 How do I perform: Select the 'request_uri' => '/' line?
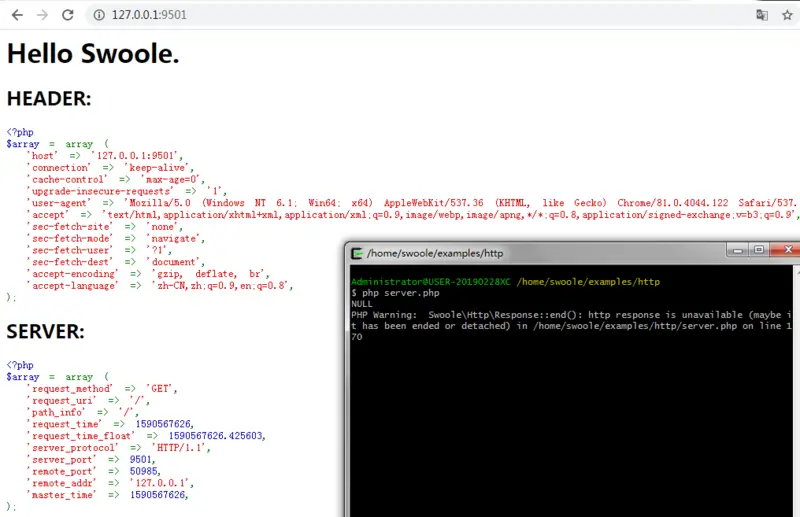88,400
